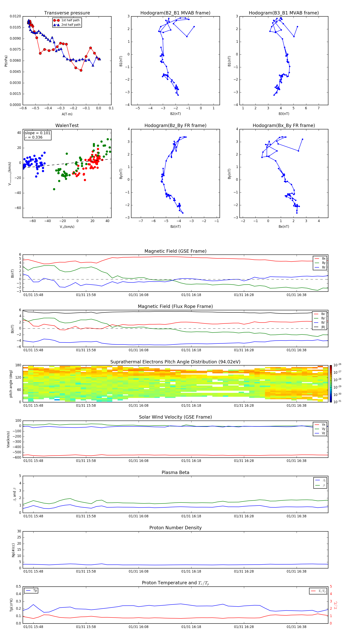The image size is (351, 644).
Task: Click the 'Tp' legend box
Action: coord(31,591)
